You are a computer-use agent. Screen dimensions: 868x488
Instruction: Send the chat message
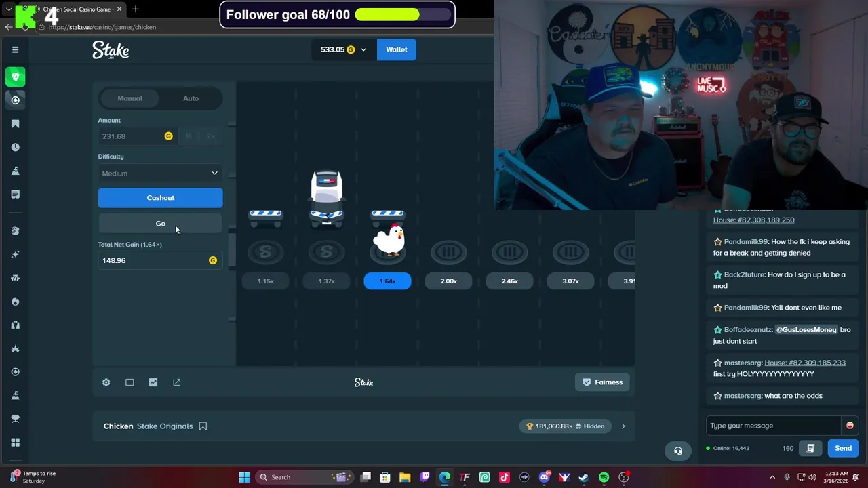coord(843,448)
